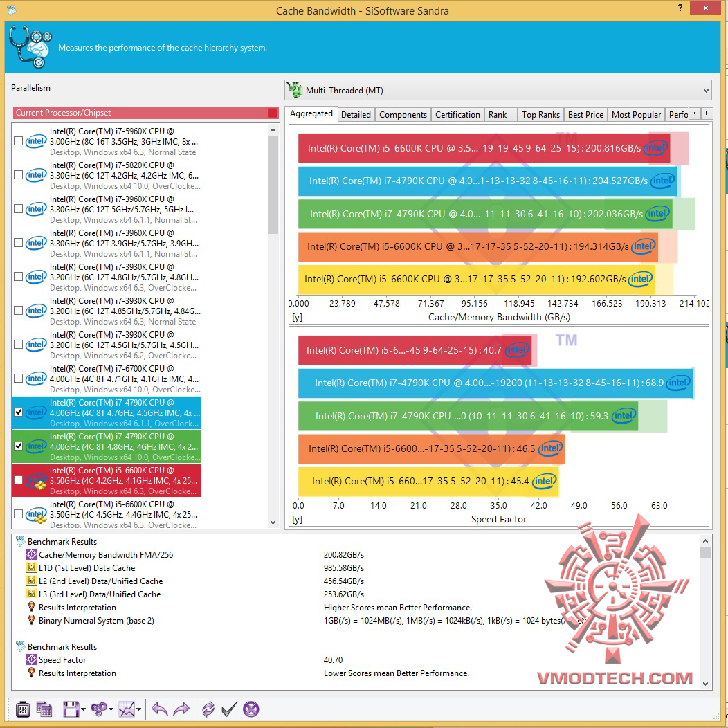This screenshot has height=728, width=728.
Task: Check the i7-5960X processor checkbox
Action: 19,140
